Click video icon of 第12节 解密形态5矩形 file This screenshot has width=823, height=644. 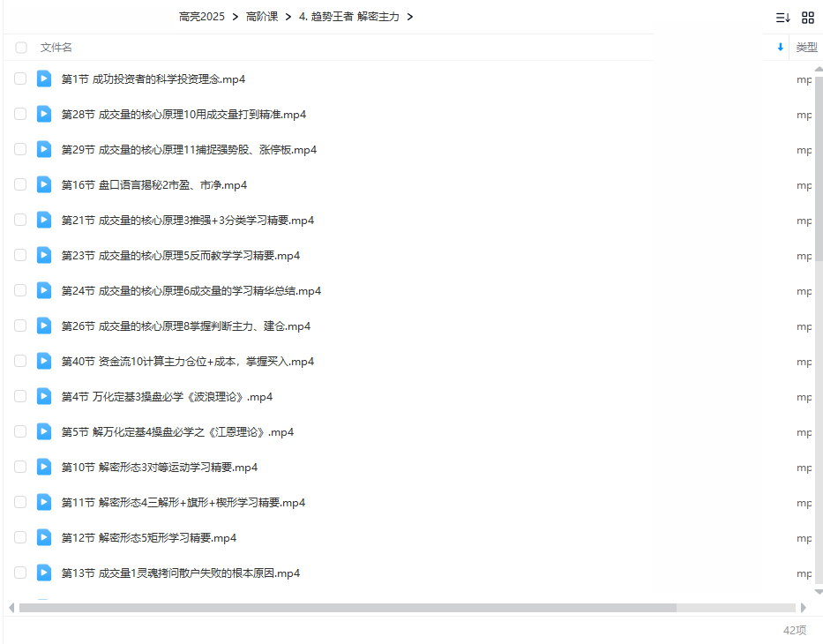coord(44,537)
